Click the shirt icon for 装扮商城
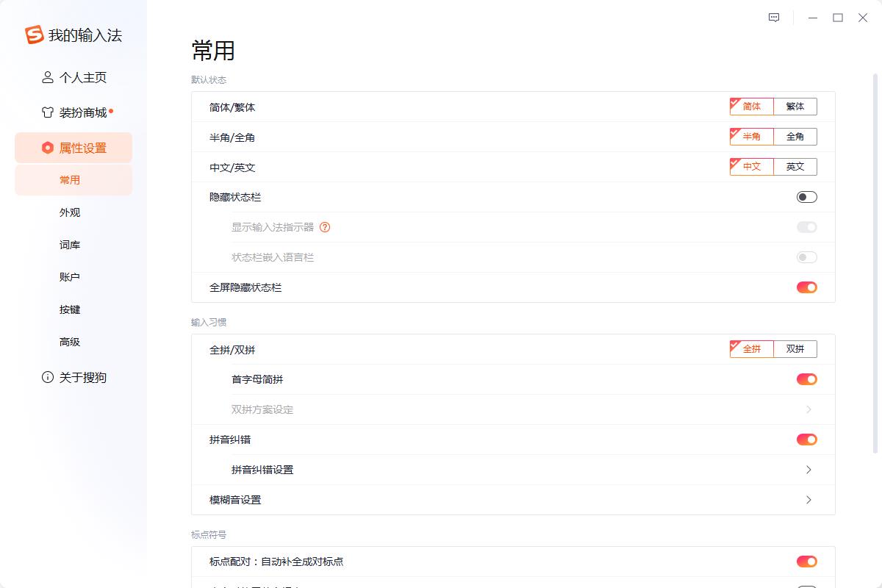The width and height of the screenshot is (882, 588). click(x=48, y=112)
